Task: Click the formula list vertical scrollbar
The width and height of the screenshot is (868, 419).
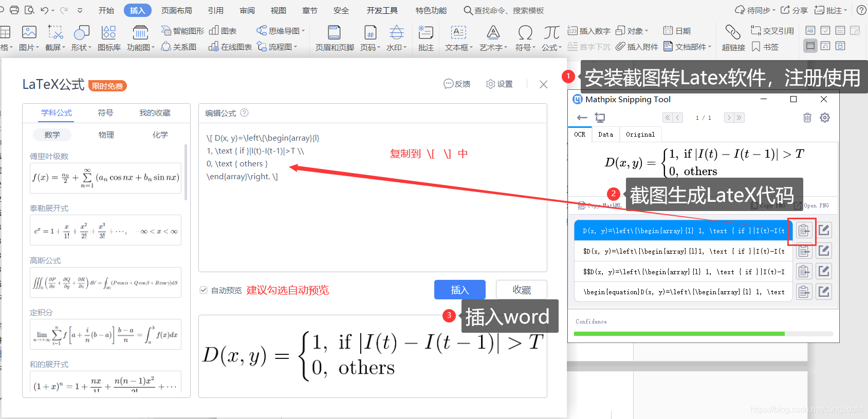Action: pyautogui.click(x=186, y=172)
